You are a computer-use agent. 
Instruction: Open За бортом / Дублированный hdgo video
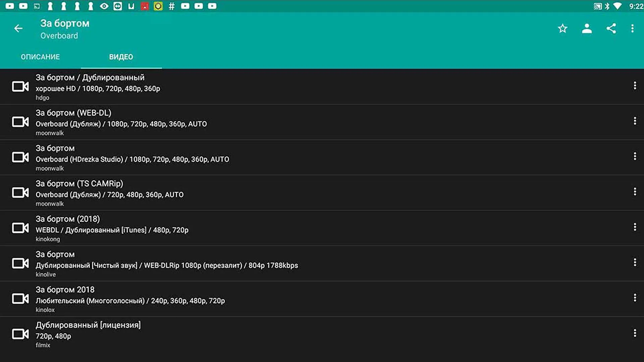point(98,86)
